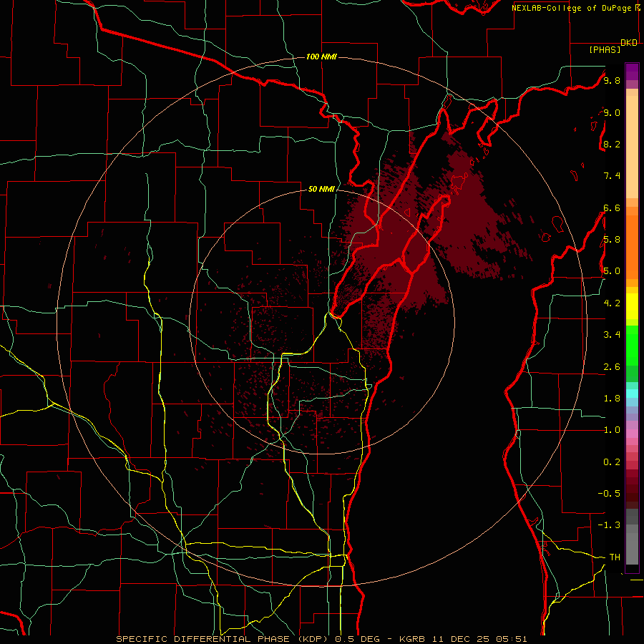Pick the yellow band on the color scale
This screenshot has height=644, width=644.
click(632, 306)
